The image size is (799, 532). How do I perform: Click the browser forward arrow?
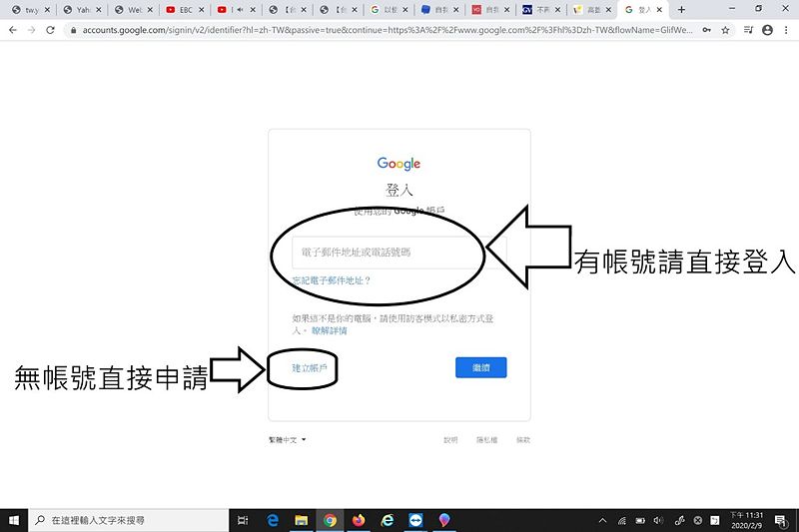click(32, 30)
